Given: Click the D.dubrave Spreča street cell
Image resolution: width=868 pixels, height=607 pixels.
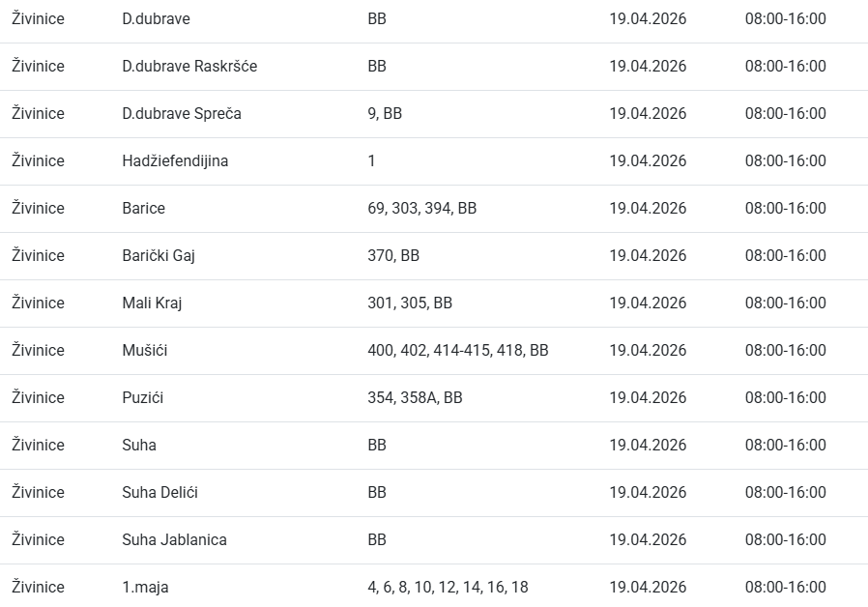Looking at the screenshot, I should [x=182, y=114].
